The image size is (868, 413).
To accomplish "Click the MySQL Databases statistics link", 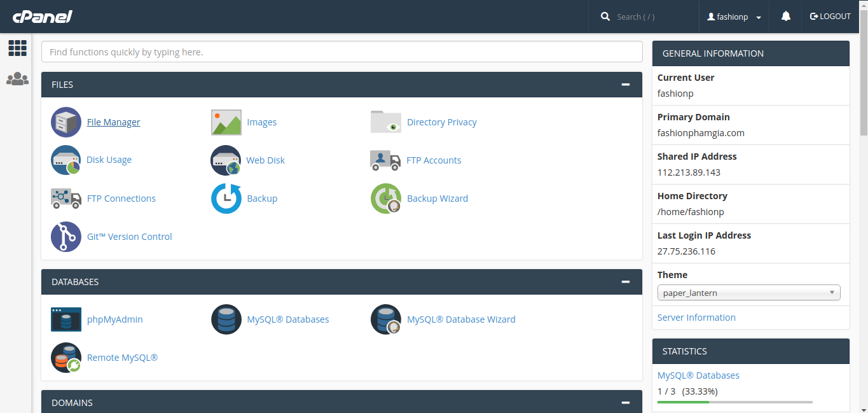I will [698, 375].
